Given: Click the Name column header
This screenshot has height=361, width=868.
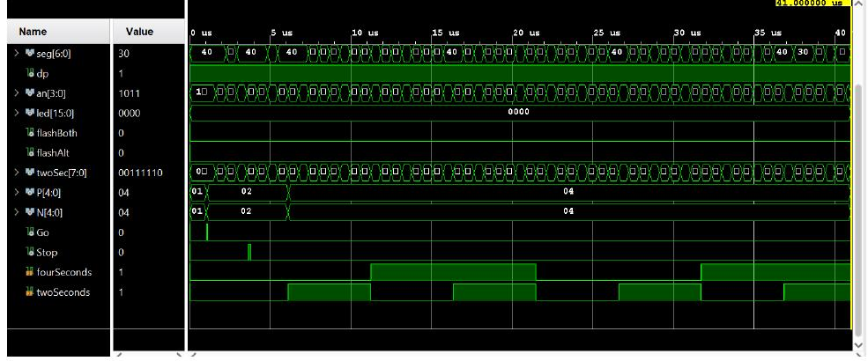Looking at the screenshot, I should click(x=59, y=32).
